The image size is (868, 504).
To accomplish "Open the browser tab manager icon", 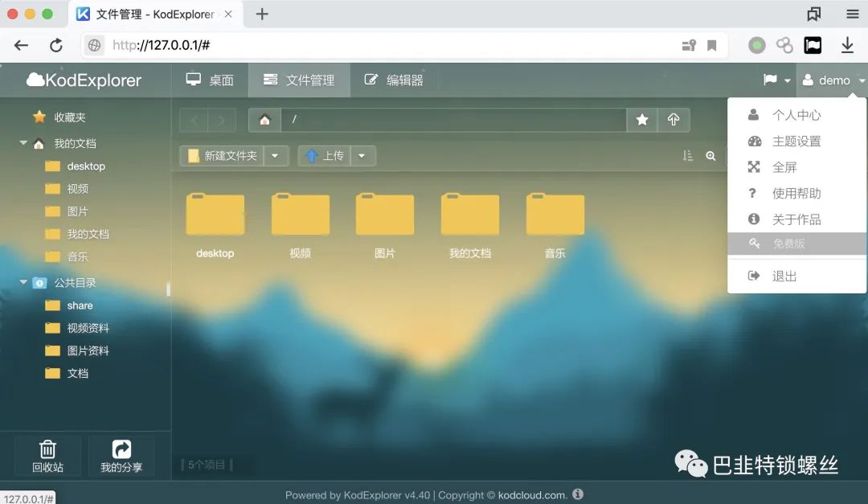I will pos(813,14).
